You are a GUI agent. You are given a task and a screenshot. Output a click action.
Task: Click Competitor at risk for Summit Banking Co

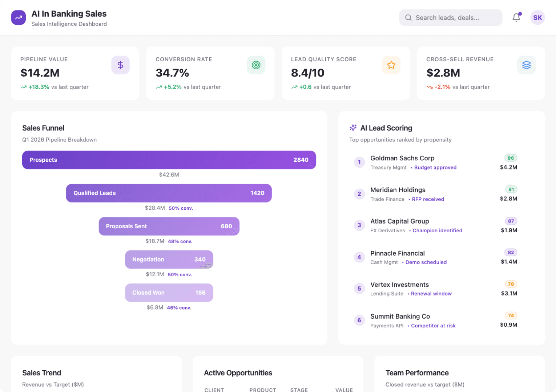pos(433,326)
